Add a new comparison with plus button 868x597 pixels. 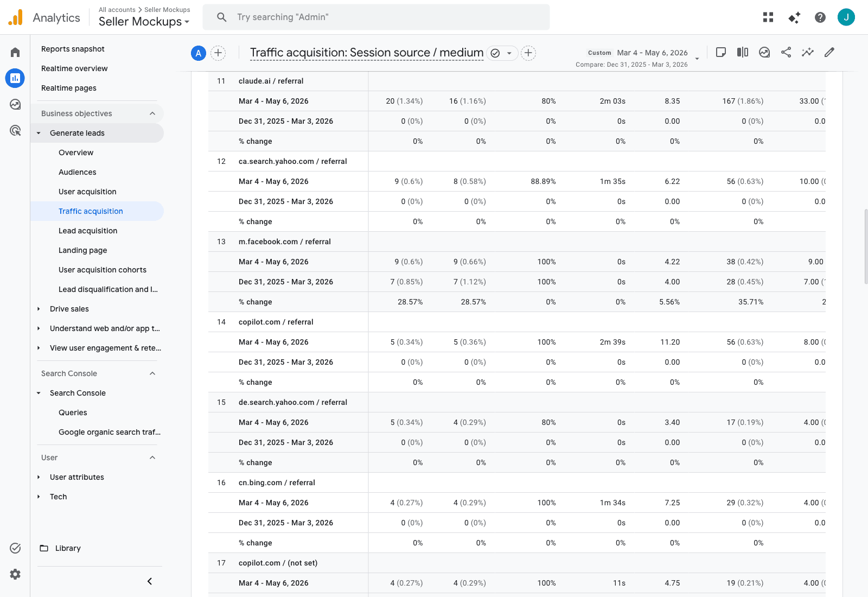click(x=218, y=53)
